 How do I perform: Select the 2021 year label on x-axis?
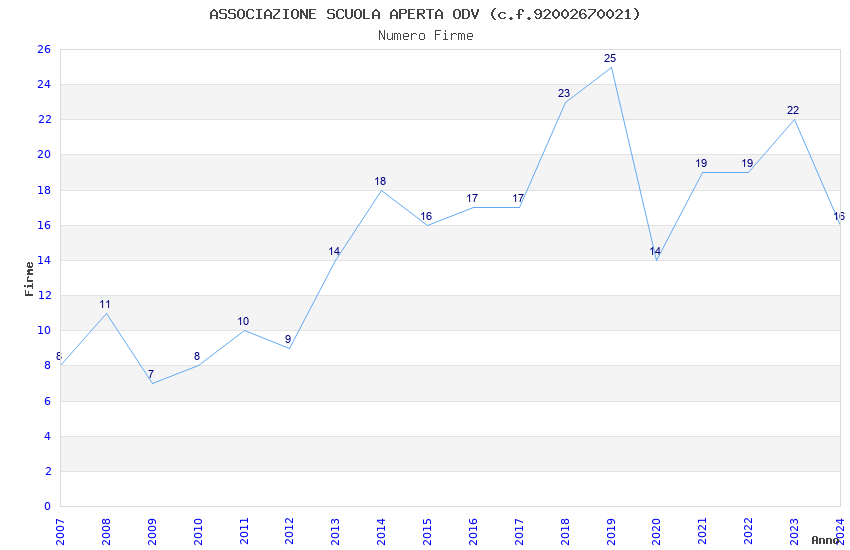[703, 532]
